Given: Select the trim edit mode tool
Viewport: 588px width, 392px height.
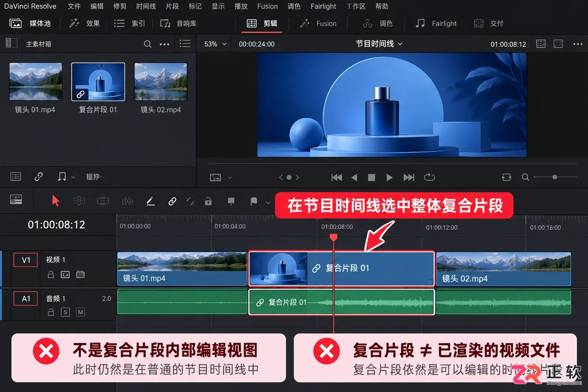Looking at the screenshot, I should point(79,201).
